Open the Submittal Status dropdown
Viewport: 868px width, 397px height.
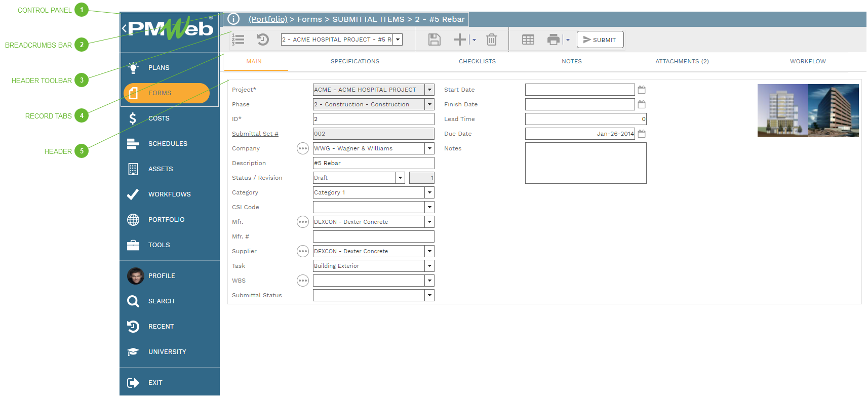(x=429, y=295)
